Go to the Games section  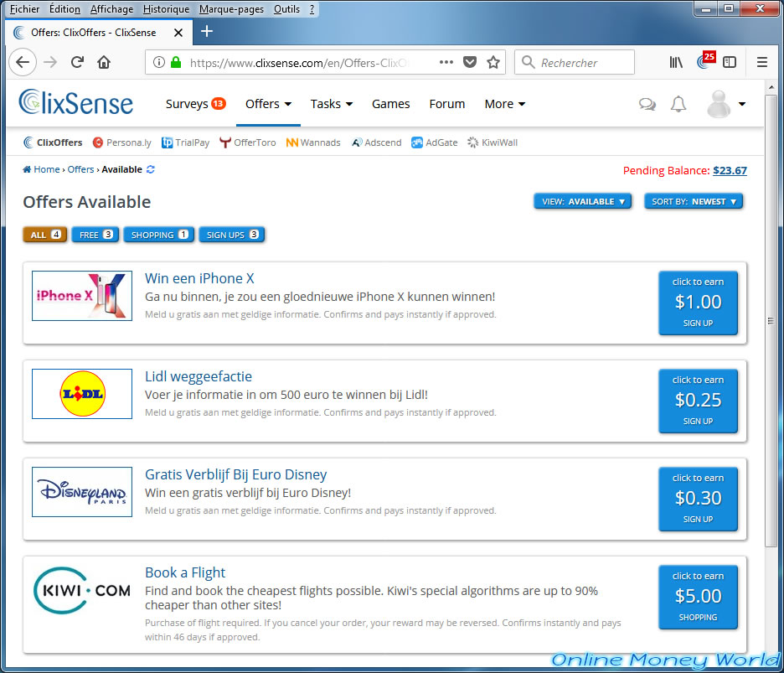click(390, 104)
